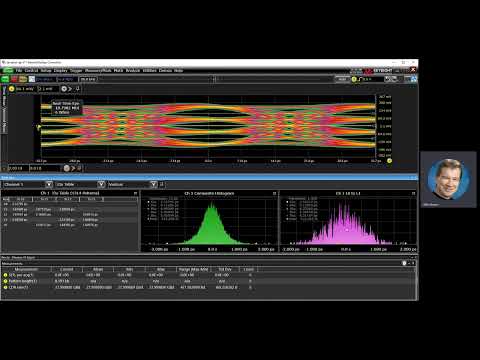Click the round icon in Measurements panel header

pyautogui.click(x=404, y=263)
